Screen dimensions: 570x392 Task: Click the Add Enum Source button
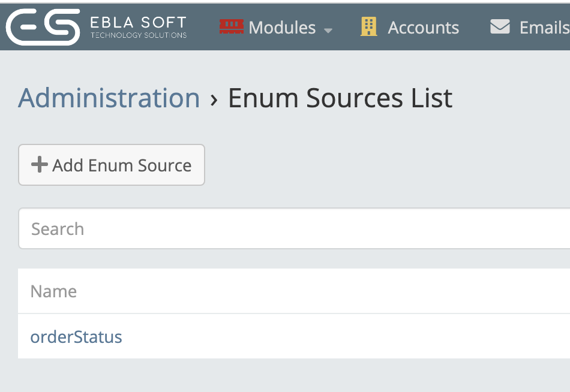(112, 165)
